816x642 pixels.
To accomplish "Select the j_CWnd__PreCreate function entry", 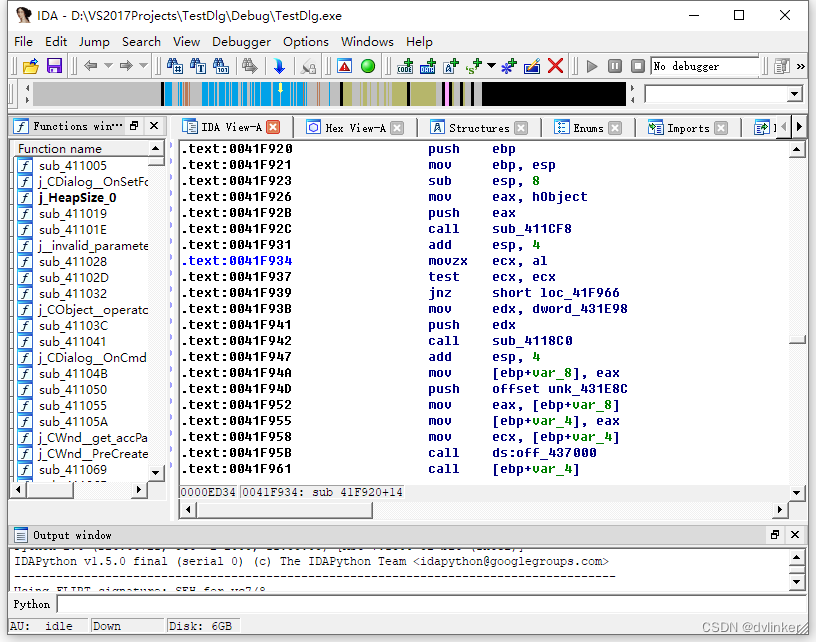I will click(93, 454).
